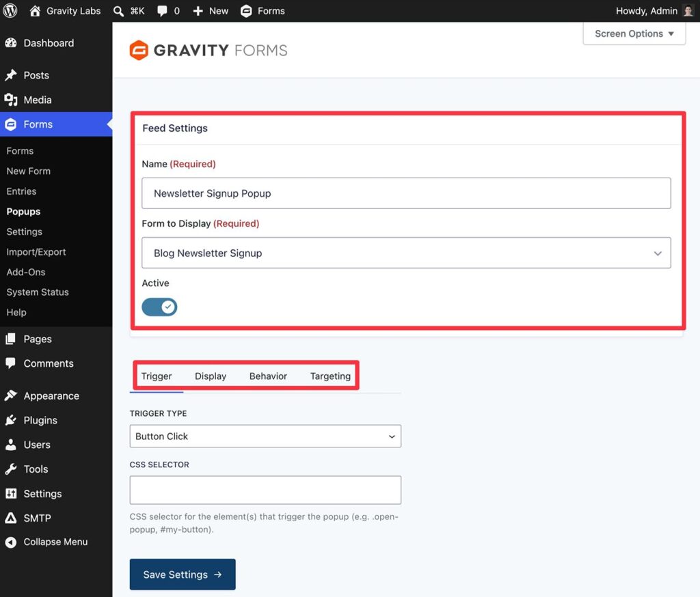Screen dimensions: 700x597
Task: Click the home icon beside Gravity Labs
Action: [x=35, y=11]
